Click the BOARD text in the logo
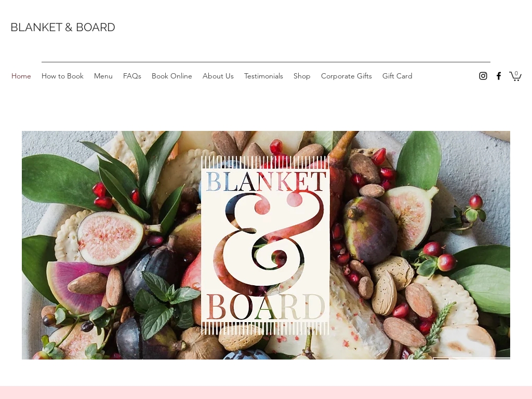Viewport: 532px width, 399px height. 265,308
